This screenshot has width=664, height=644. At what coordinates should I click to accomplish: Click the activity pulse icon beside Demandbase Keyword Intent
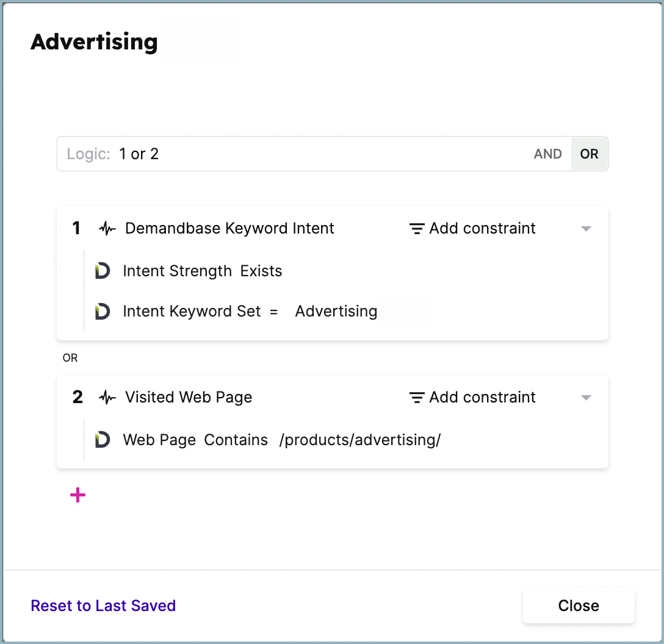[x=107, y=229]
